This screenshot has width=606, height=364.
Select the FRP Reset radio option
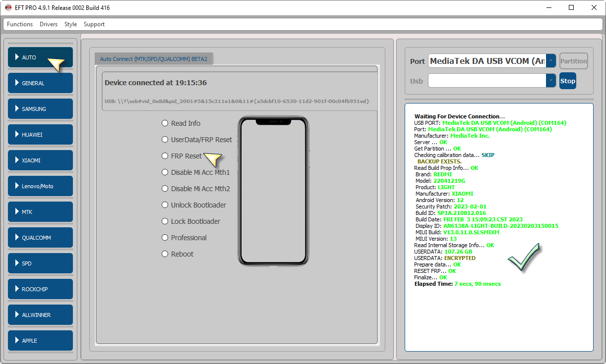165,156
